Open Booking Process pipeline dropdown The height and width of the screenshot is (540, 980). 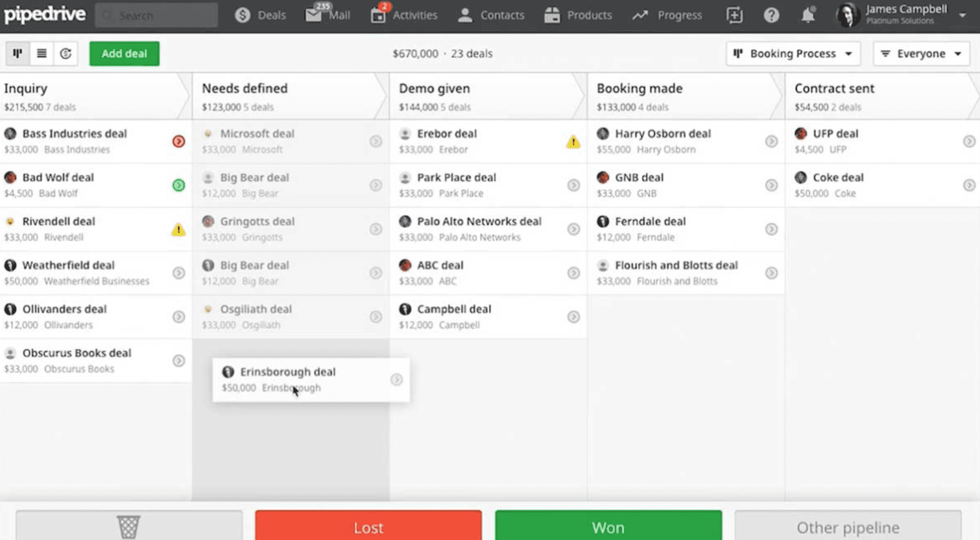(793, 54)
